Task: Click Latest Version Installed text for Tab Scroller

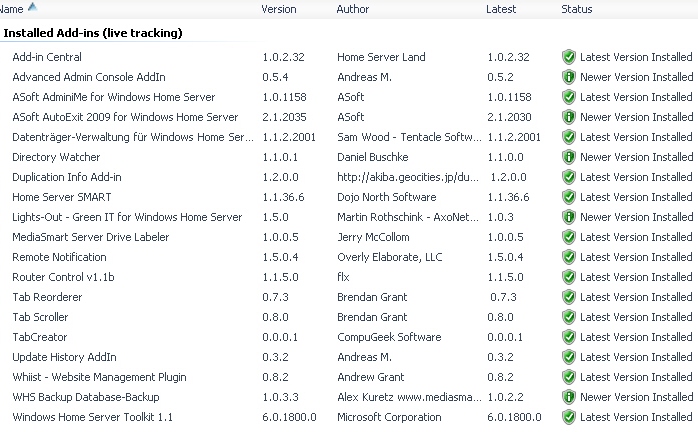Action: [636, 317]
